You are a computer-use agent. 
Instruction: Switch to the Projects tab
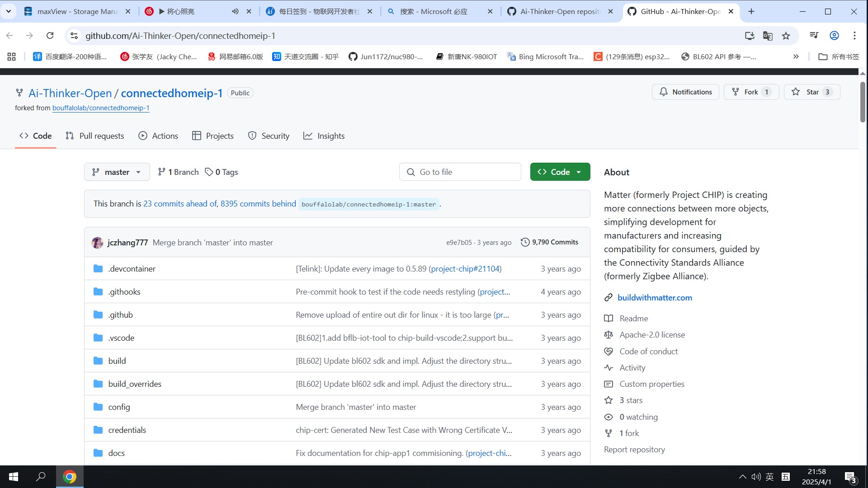(x=212, y=136)
